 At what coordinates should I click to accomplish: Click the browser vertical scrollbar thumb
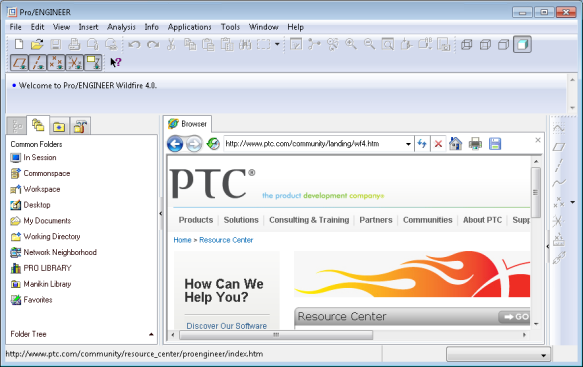point(536,192)
